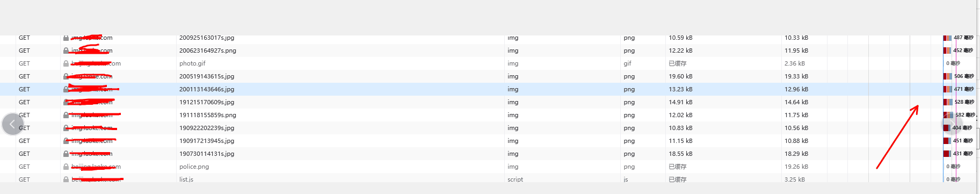Click the 506 ms waterfall timing bar
This screenshot has height=194, width=980.
coord(948,76)
